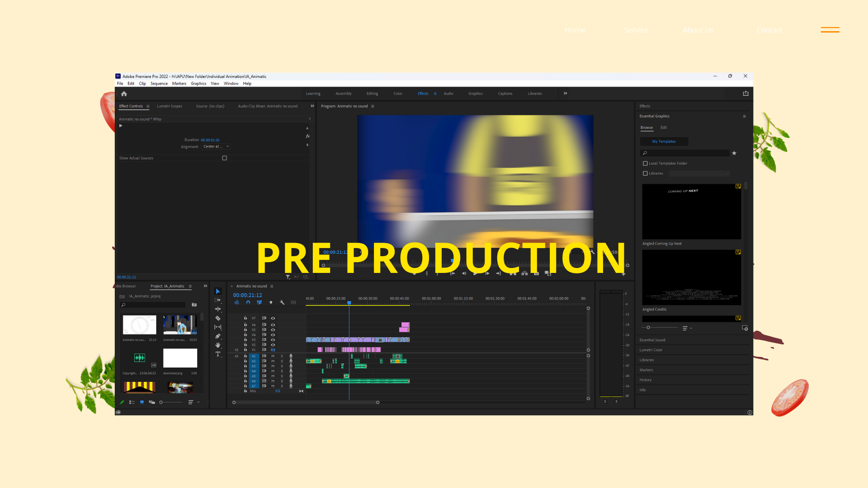Select the Type tool
868x488 pixels.
(x=218, y=354)
